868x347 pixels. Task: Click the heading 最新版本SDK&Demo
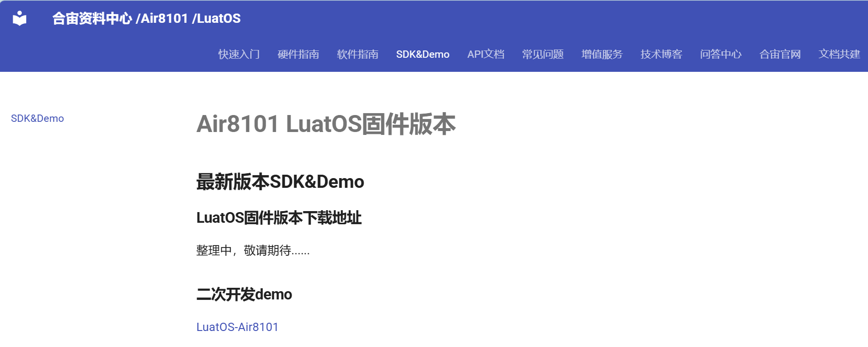(x=280, y=182)
